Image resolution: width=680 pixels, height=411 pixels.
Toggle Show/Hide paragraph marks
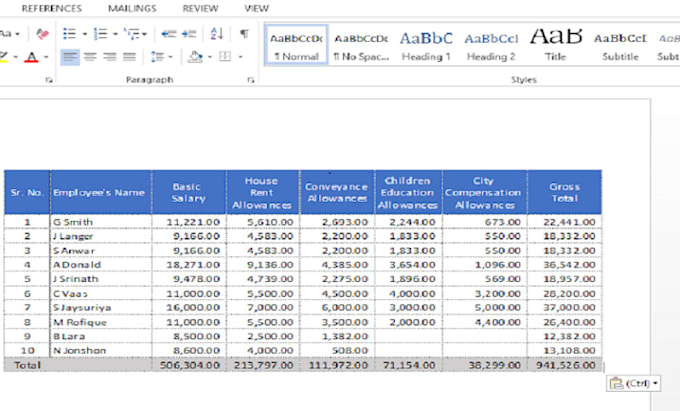click(244, 34)
